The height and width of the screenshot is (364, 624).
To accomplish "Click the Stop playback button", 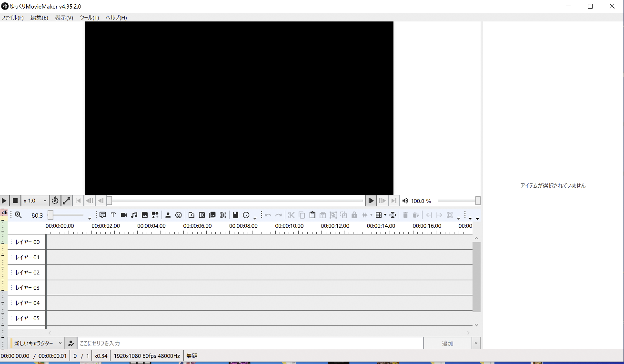I will [15, 201].
